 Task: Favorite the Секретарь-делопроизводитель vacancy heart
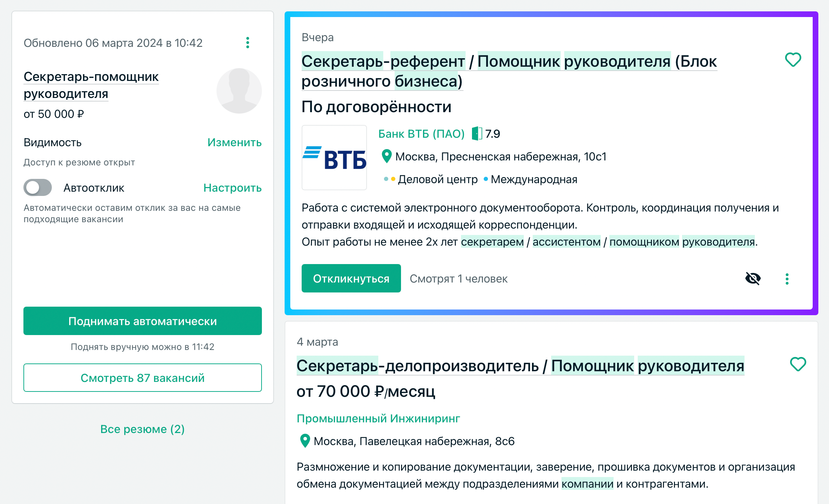coord(798,364)
